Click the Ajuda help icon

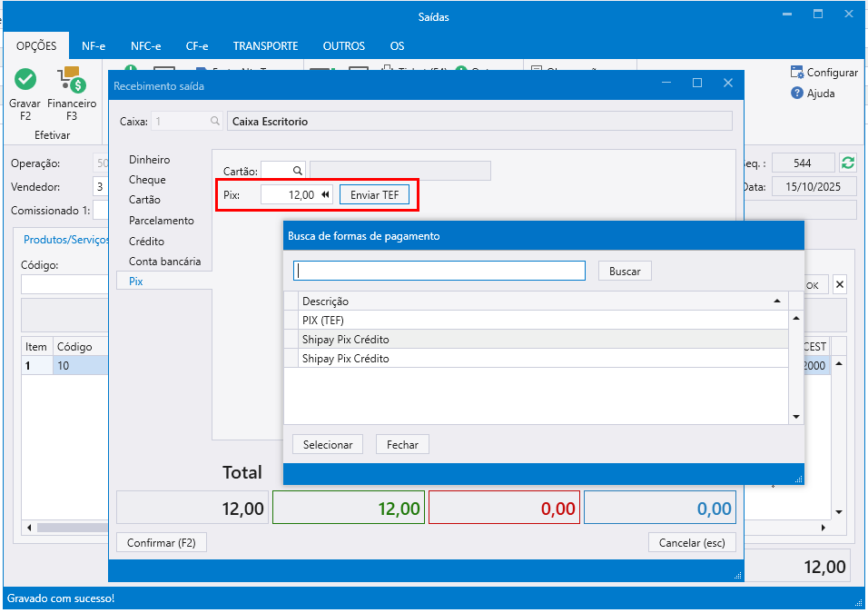tap(797, 93)
